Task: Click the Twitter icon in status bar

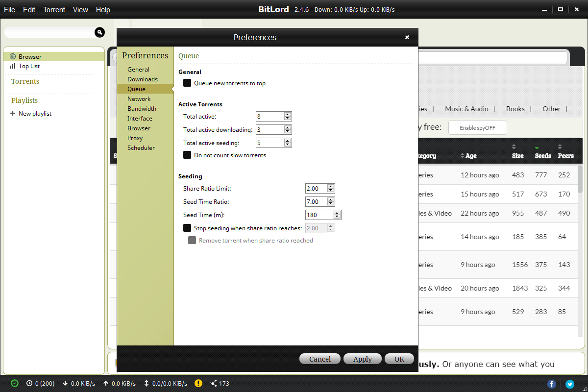Action: pyautogui.click(x=569, y=384)
